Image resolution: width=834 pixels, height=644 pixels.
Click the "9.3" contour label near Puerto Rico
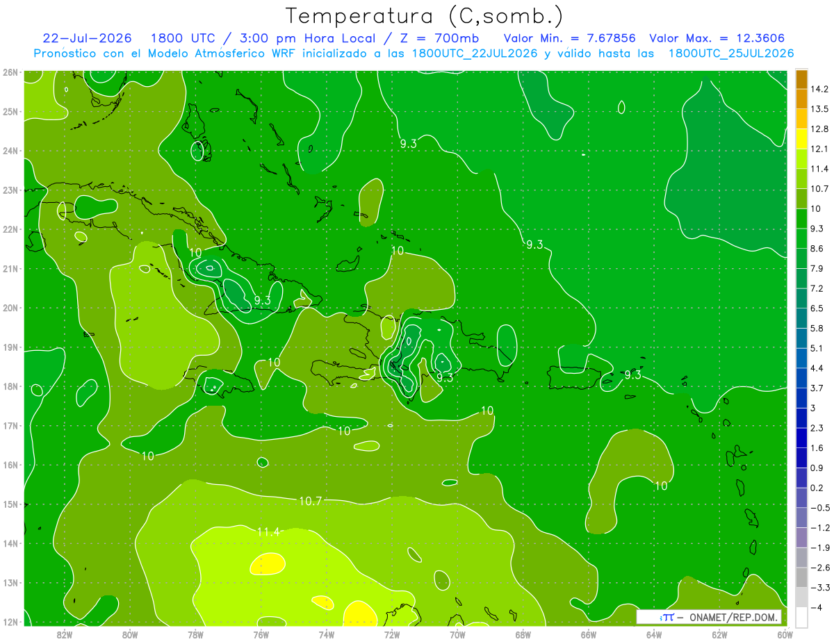(x=632, y=374)
